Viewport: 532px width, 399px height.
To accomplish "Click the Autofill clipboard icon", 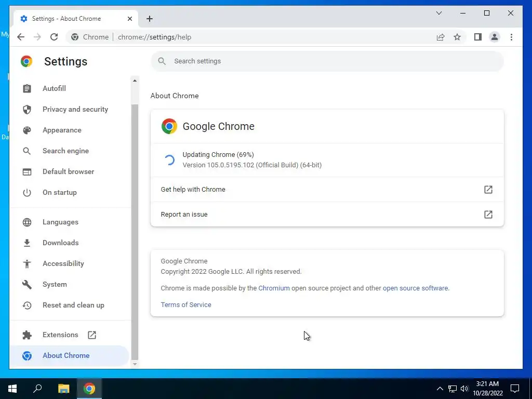I will 27,88.
